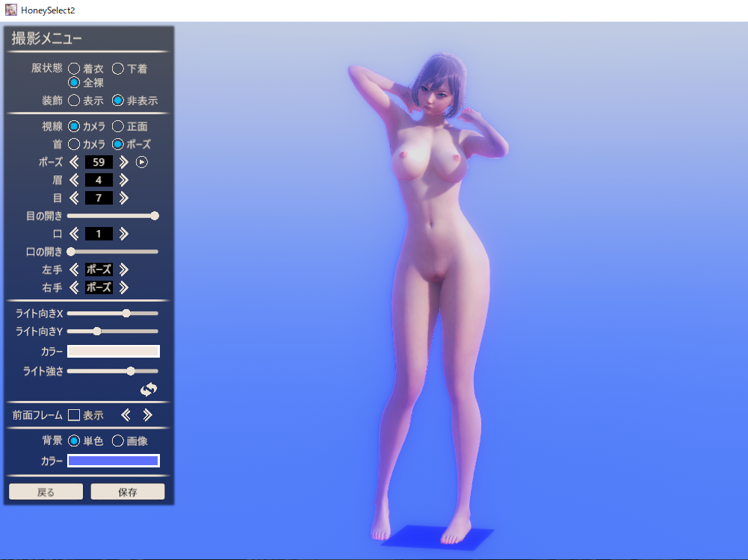The height and width of the screenshot is (560, 748).
Task: Click the reset light rotation icon
Action: 149,389
